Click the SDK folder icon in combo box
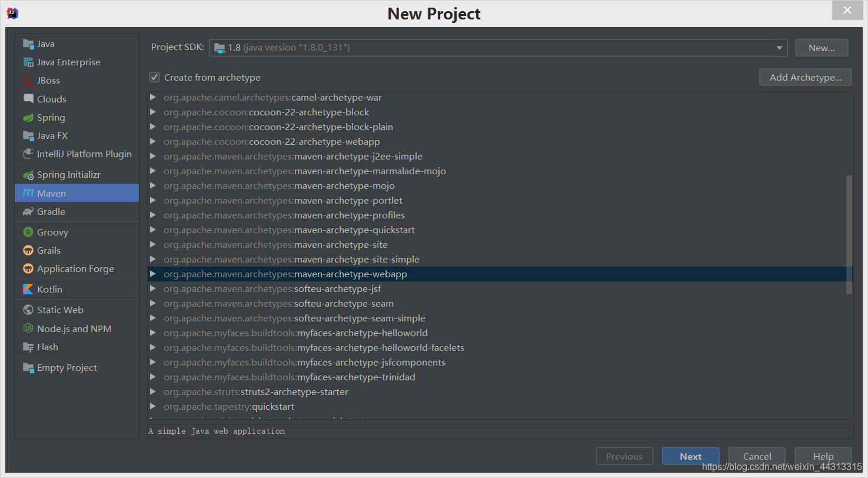The image size is (868, 478). [220, 48]
